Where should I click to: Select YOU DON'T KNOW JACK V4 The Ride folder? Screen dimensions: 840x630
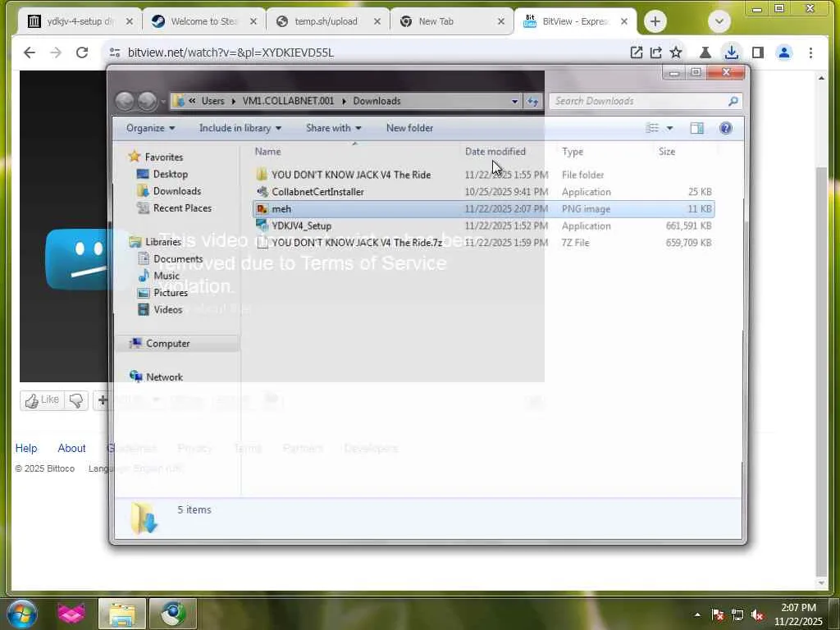tap(483, 175)
